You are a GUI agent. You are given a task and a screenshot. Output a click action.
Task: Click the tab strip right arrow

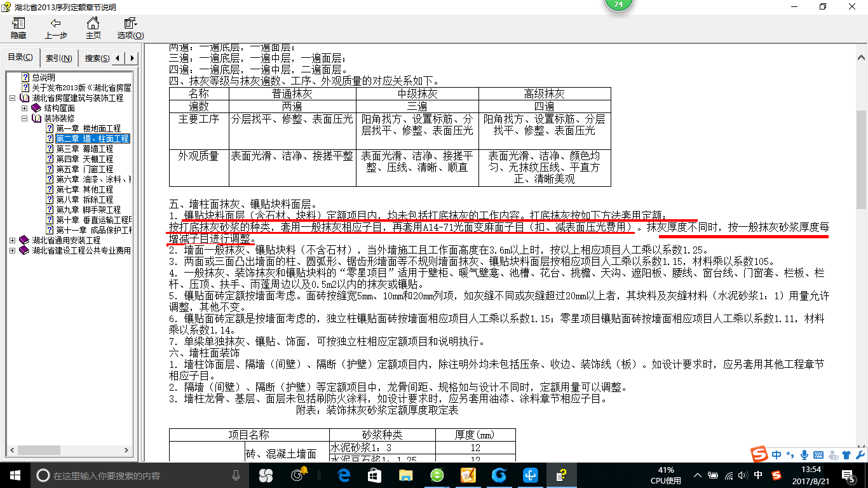tap(132, 58)
